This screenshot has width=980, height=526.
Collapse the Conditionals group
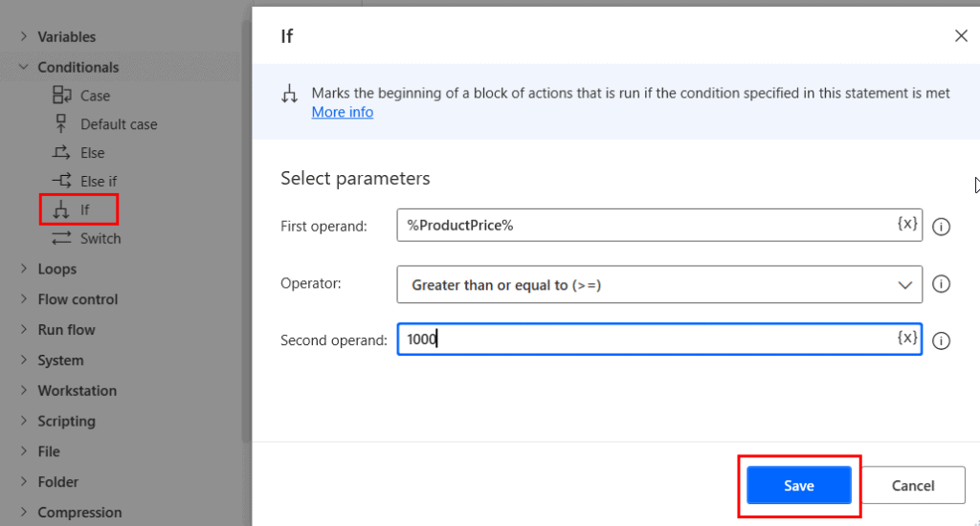pos(24,67)
